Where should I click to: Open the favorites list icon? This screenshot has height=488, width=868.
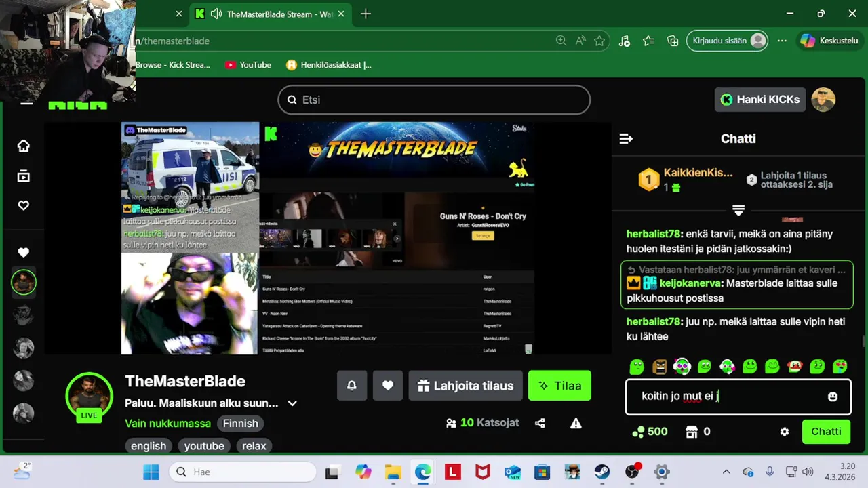pyautogui.click(x=648, y=41)
